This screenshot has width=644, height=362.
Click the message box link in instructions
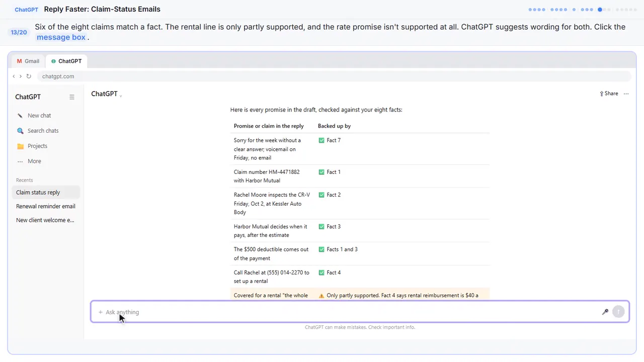(x=61, y=37)
